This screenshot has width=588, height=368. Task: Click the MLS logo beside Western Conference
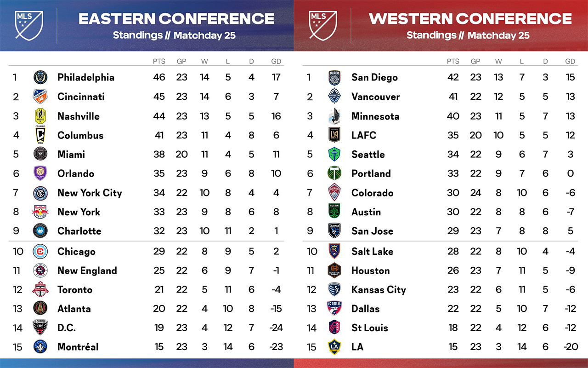[x=323, y=25]
